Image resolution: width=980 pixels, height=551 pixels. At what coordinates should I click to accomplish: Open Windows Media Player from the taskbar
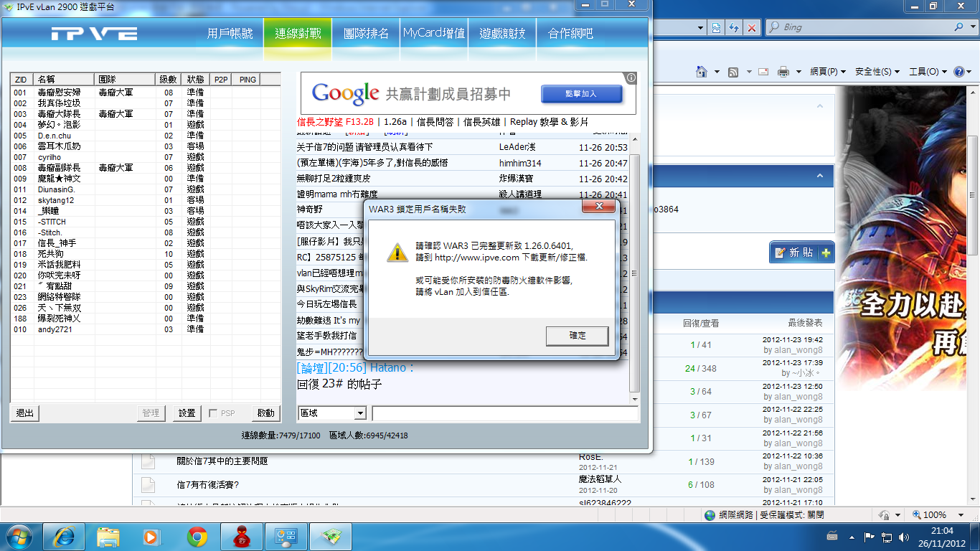click(x=152, y=536)
